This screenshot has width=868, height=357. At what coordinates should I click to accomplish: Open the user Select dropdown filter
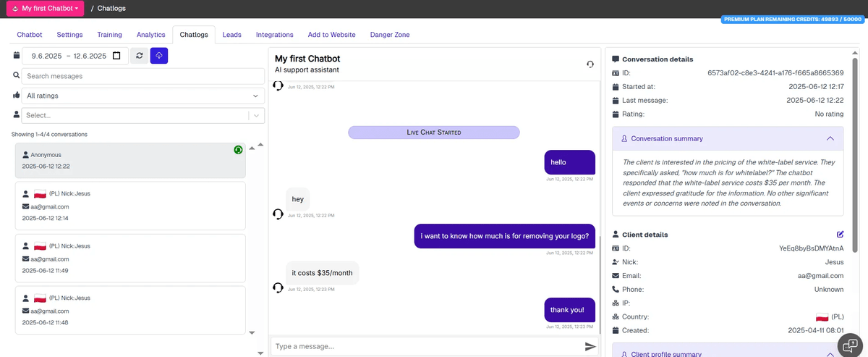click(x=142, y=115)
